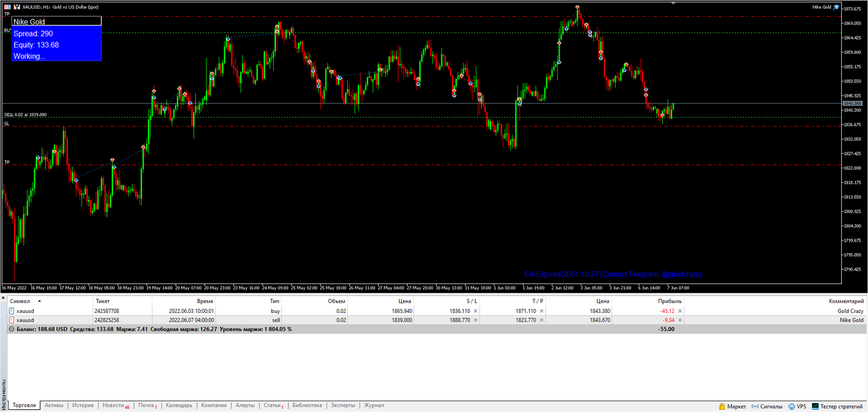Image resolution: width=868 pixels, height=412 pixels.
Task: Click the buy order icon for ticket 242587708
Action: click(x=11, y=311)
